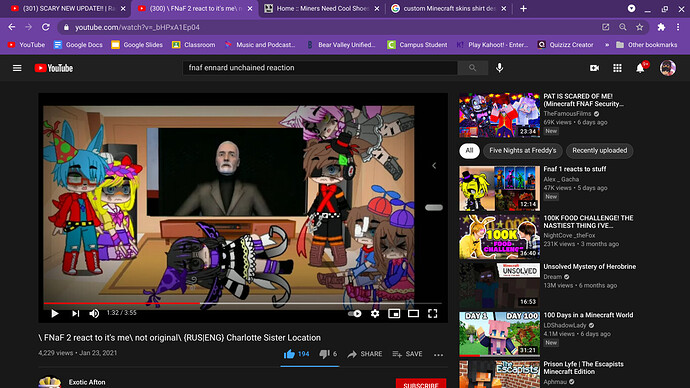The image size is (690, 388).
Task: Click the red SUBSCRIBE button
Action: pos(421,384)
